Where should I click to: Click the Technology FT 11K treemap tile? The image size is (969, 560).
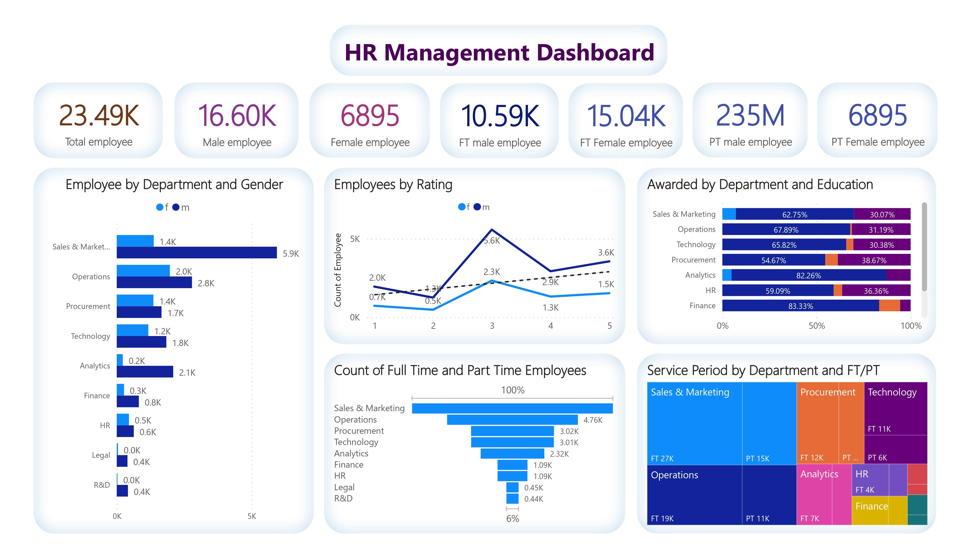point(895,409)
